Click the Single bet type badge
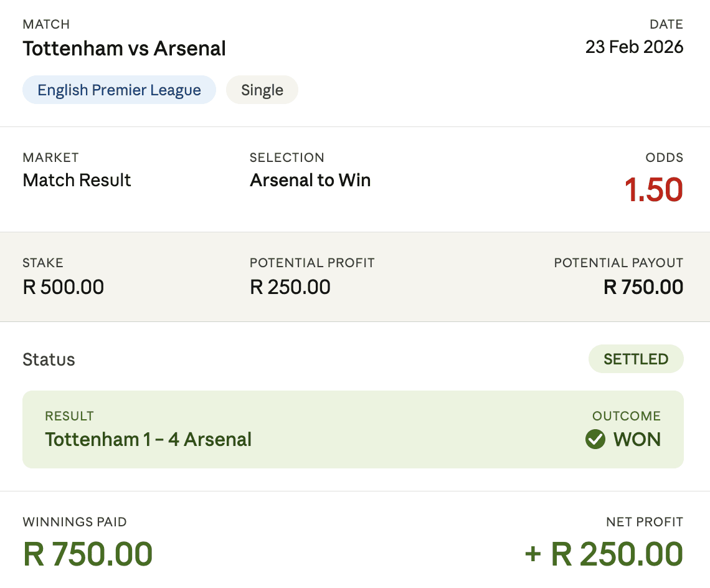Image resolution: width=710 pixels, height=588 pixels. pos(262,90)
